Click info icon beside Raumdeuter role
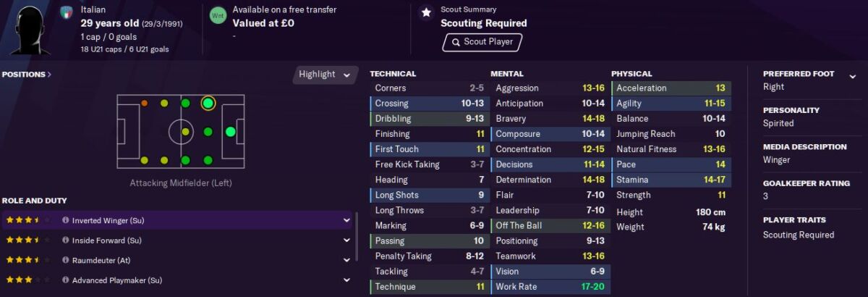868x297 pixels. coord(65,260)
